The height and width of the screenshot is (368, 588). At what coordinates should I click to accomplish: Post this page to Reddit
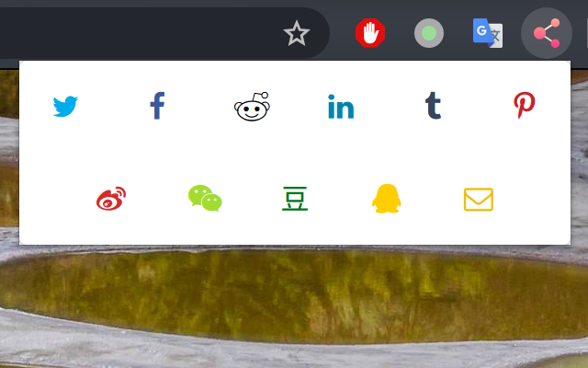click(x=252, y=107)
